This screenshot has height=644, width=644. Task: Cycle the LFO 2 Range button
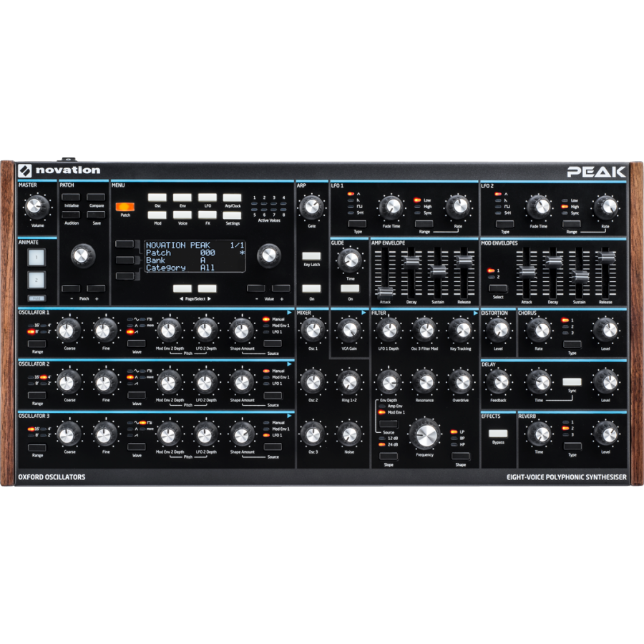[571, 224]
